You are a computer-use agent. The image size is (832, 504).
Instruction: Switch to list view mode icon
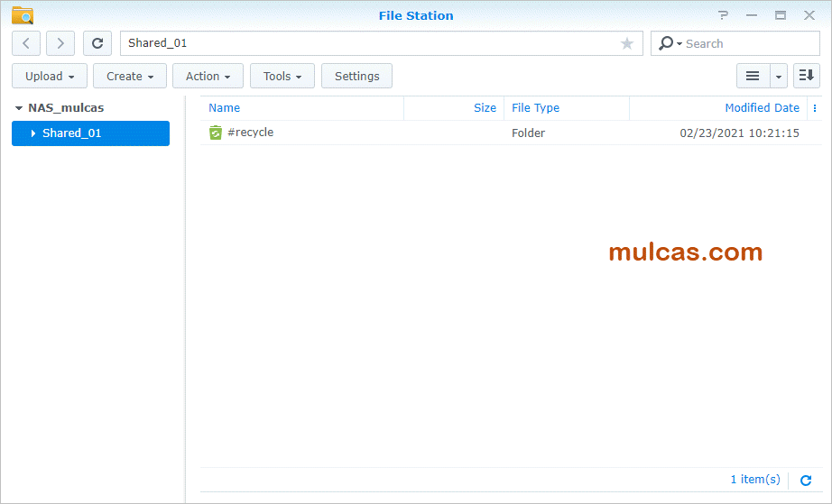coord(752,77)
